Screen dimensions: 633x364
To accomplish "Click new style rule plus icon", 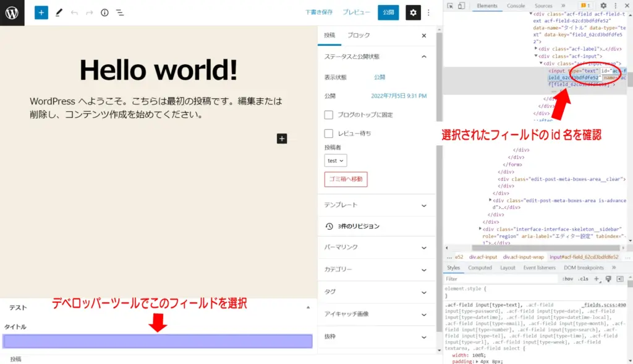I will point(597,279).
